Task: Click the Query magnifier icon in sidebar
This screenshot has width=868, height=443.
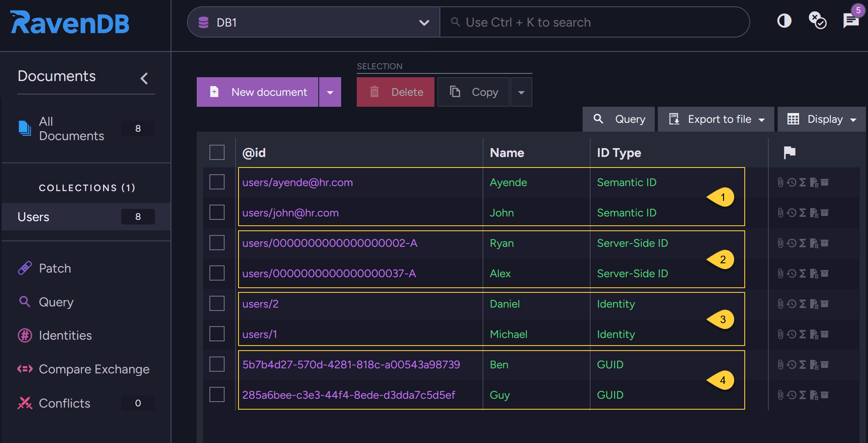Action: tap(24, 301)
